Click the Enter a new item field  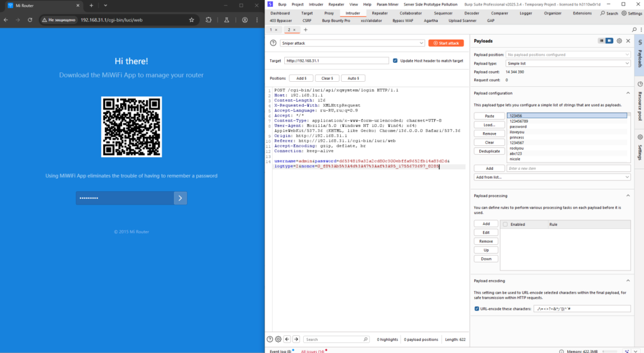569,168
